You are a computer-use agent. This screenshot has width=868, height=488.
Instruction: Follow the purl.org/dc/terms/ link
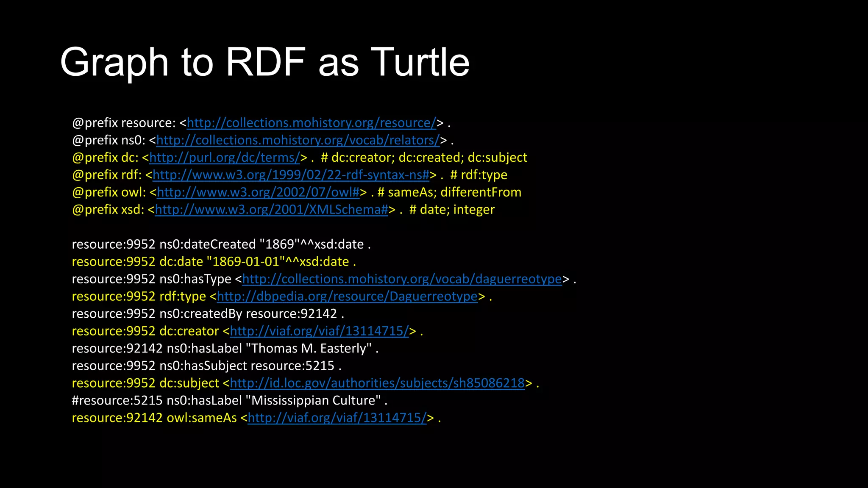tap(225, 158)
